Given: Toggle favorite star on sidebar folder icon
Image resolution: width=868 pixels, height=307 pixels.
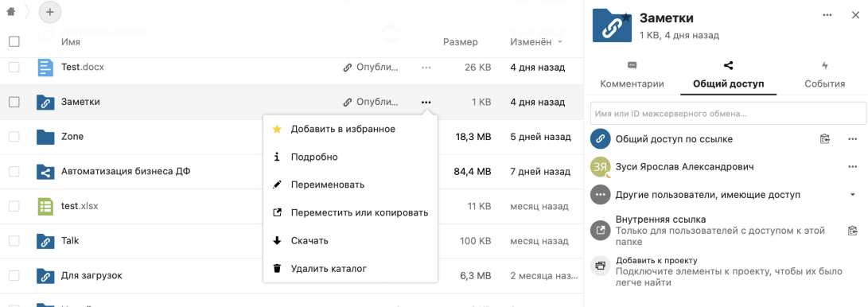Looking at the screenshot, I should [625, 17].
